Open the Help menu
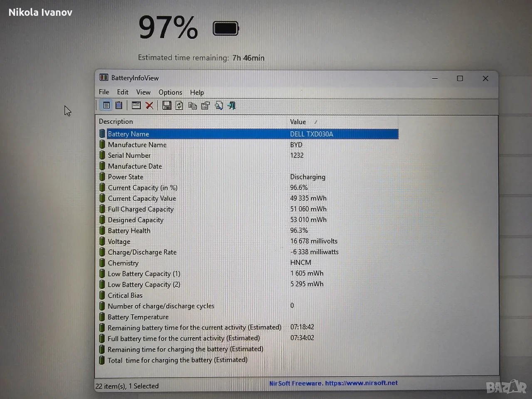 pos(197,92)
